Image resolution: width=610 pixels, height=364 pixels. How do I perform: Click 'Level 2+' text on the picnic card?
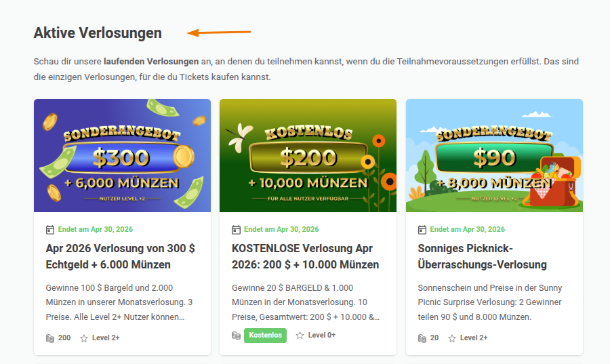tap(474, 338)
